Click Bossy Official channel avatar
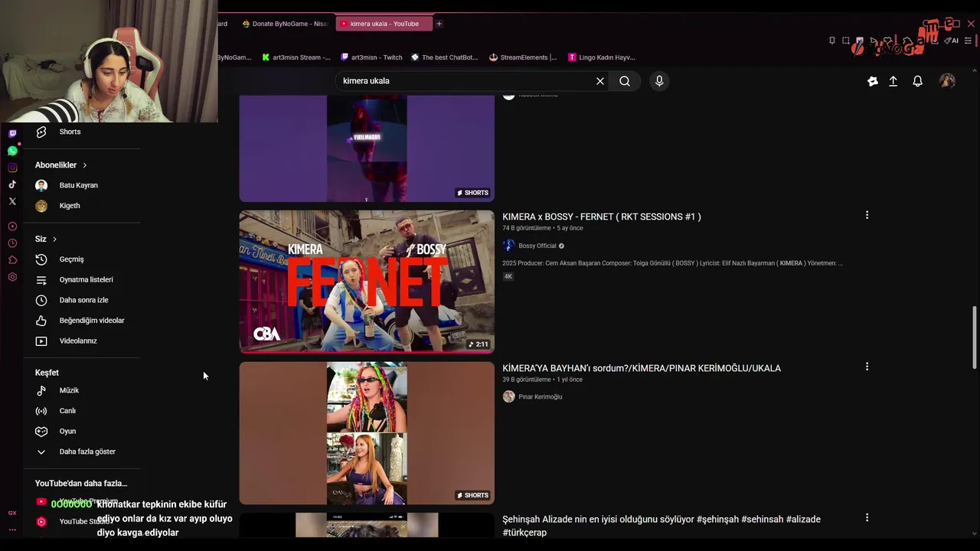Image resolution: width=980 pixels, height=551 pixels. [x=508, y=246]
